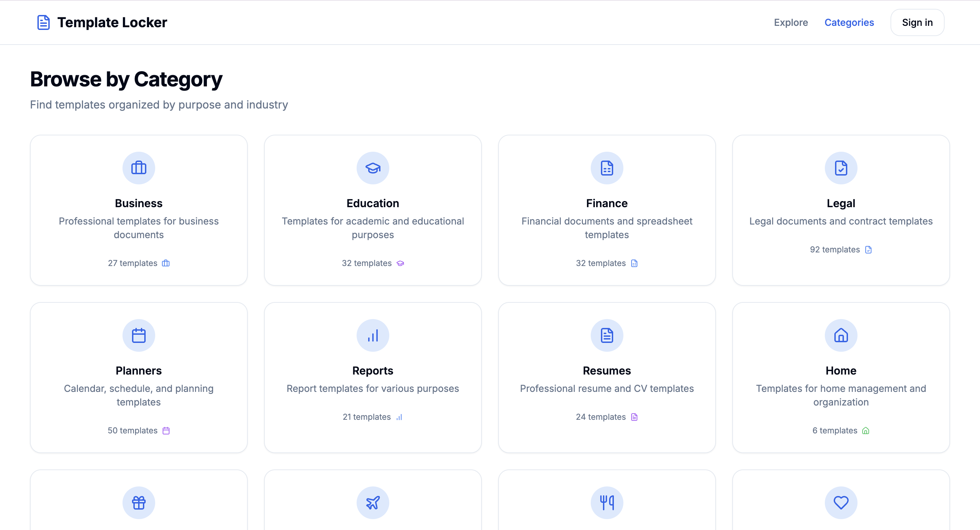Click the Resumes document icon
The width and height of the screenshot is (980, 530).
(607, 335)
